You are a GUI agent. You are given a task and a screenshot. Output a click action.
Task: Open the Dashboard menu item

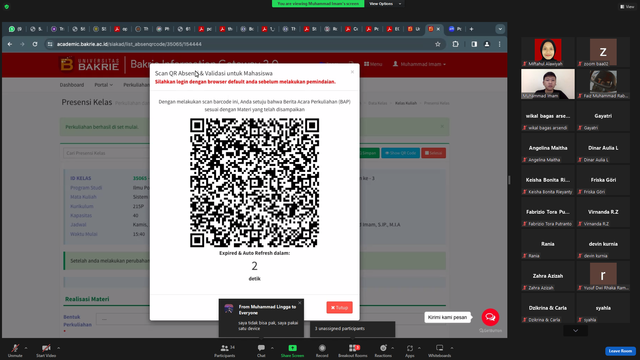coord(72,85)
